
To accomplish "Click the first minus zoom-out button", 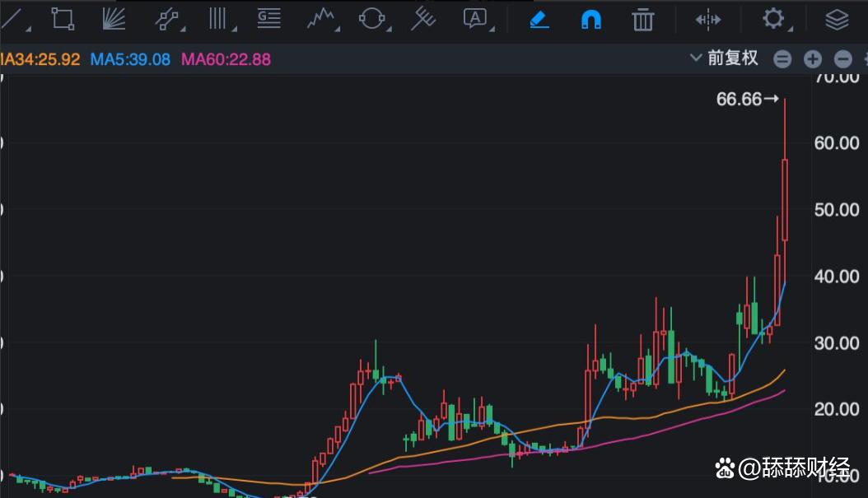I will coord(782,58).
